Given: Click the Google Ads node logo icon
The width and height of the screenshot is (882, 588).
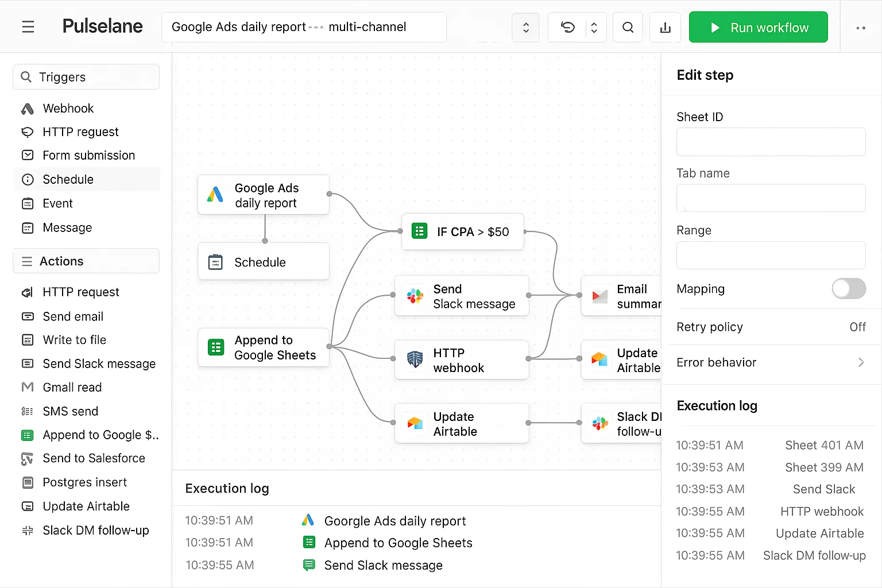Looking at the screenshot, I should [x=215, y=195].
